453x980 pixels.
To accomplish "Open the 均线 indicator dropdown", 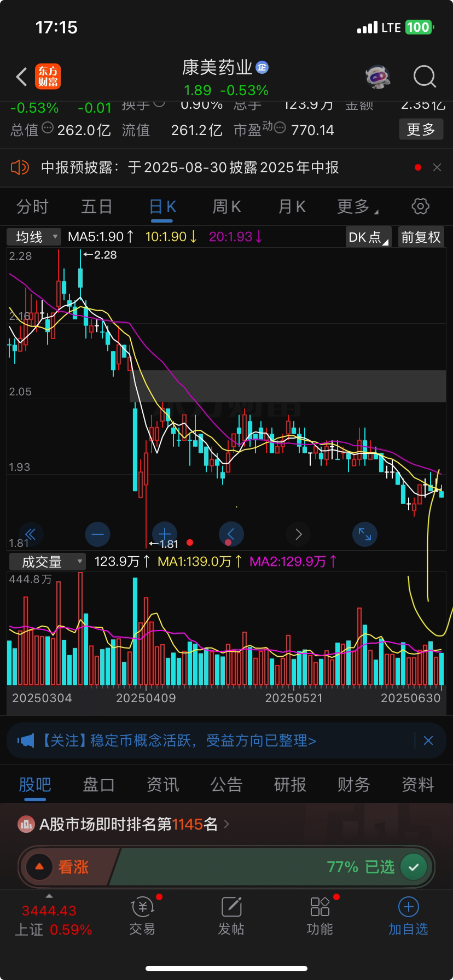I will tap(33, 237).
